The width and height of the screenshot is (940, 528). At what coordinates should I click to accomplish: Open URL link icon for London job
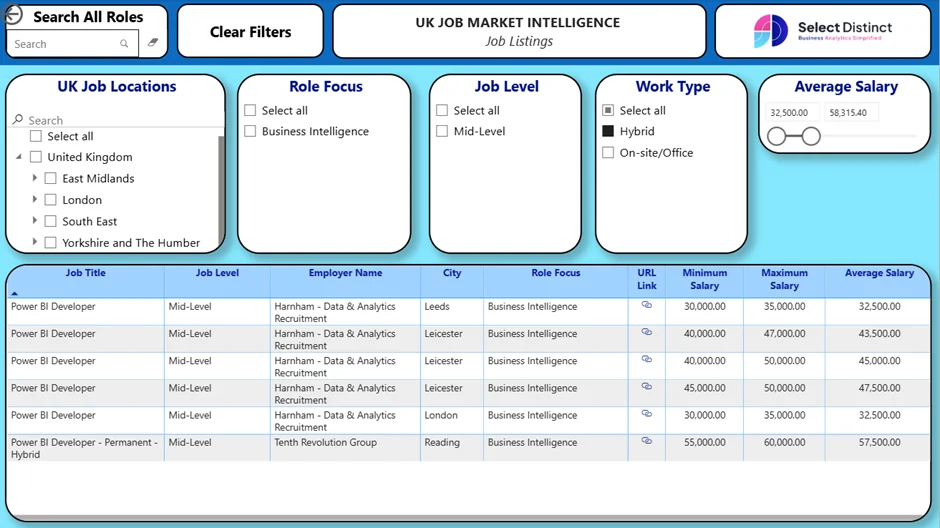tap(646, 414)
